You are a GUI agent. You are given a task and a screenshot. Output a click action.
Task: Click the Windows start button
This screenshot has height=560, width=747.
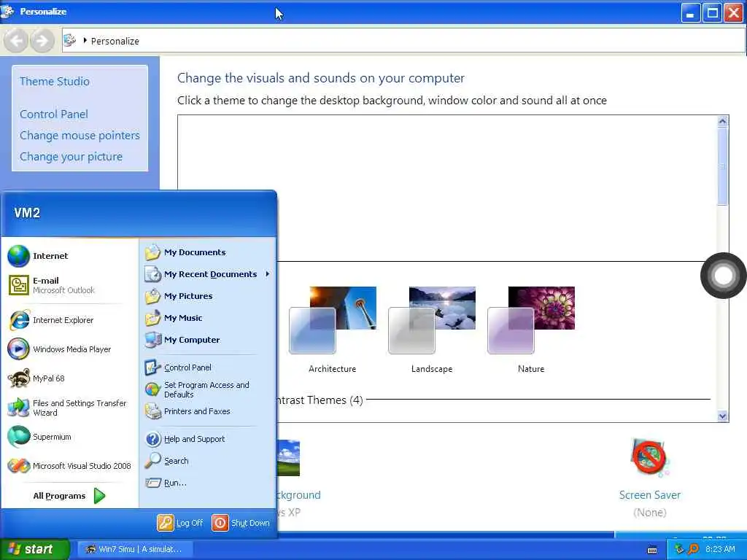(x=34, y=549)
